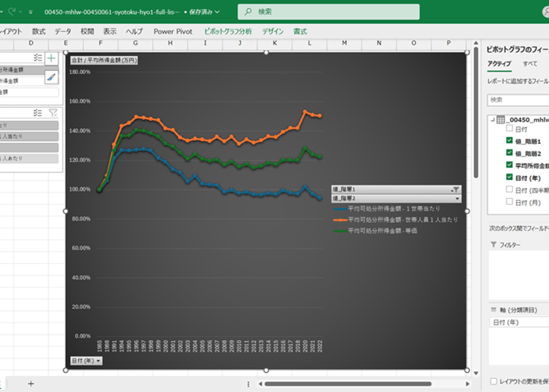Click the funnel icon on 値_階層1 chart field
This screenshot has height=392, width=549.
coord(456,189)
